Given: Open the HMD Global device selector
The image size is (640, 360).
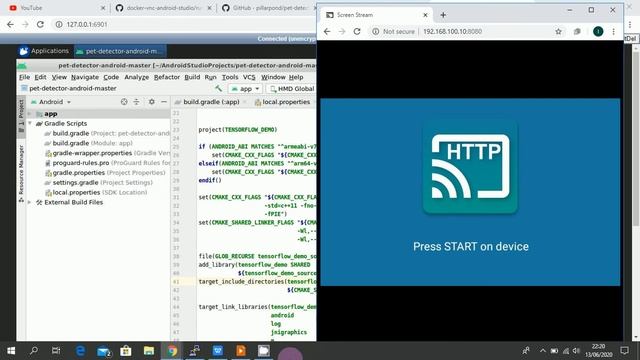Looking at the screenshot, I should click(292, 89).
